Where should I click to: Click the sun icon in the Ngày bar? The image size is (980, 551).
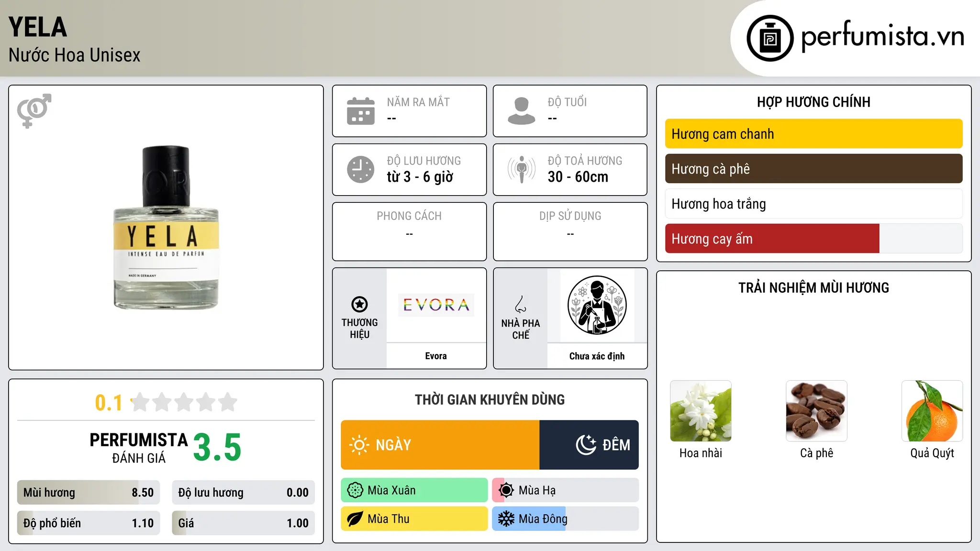[x=359, y=445]
